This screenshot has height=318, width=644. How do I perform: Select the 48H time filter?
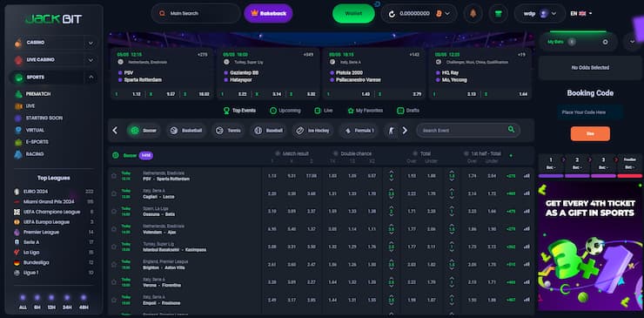click(84, 302)
